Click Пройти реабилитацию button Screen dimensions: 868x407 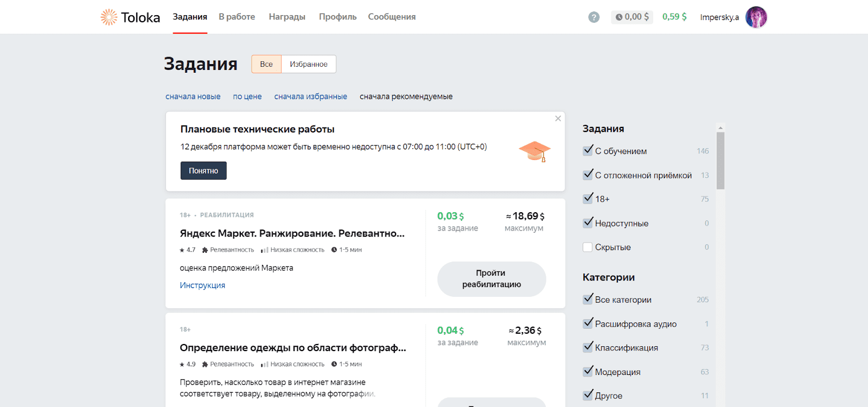tap(492, 279)
